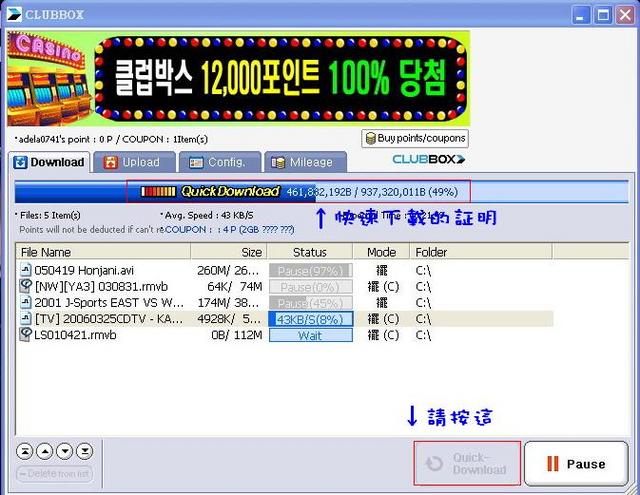
Task: Click the Mileage tab icon
Action: pos(278,162)
